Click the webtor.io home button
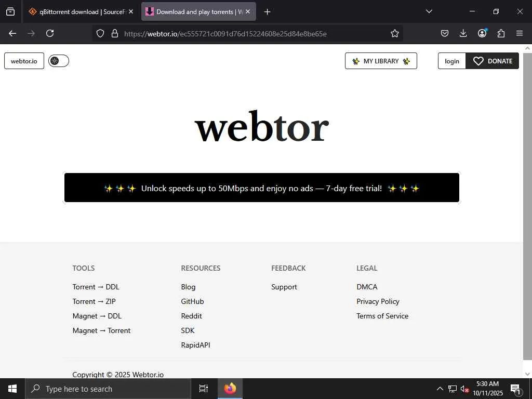The image size is (532, 399). pos(24,61)
